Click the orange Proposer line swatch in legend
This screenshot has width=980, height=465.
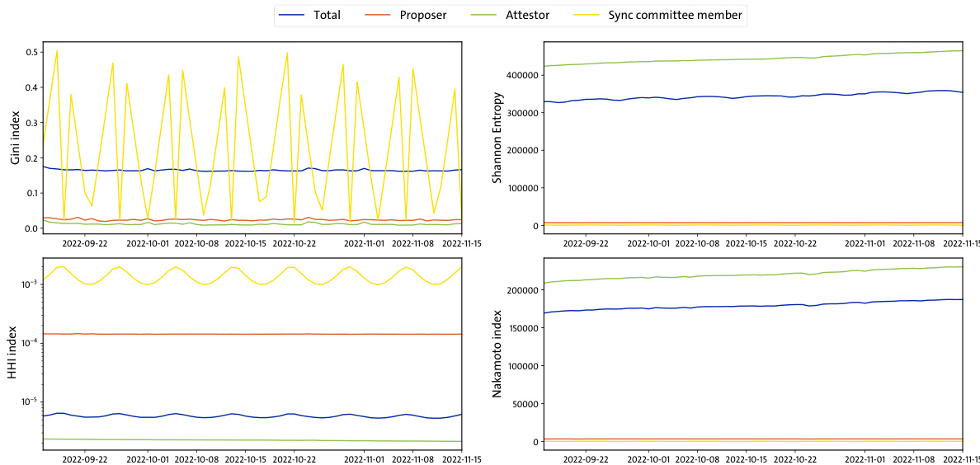click(380, 15)
